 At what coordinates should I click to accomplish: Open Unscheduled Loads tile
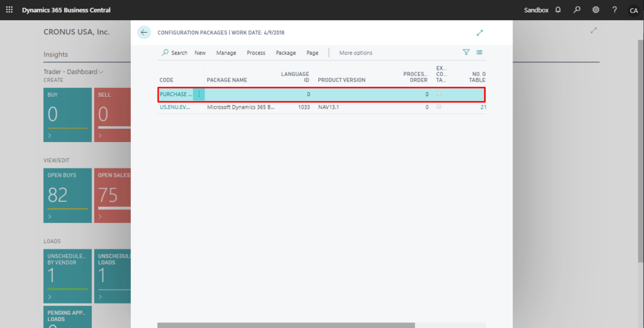click(113, 276)
